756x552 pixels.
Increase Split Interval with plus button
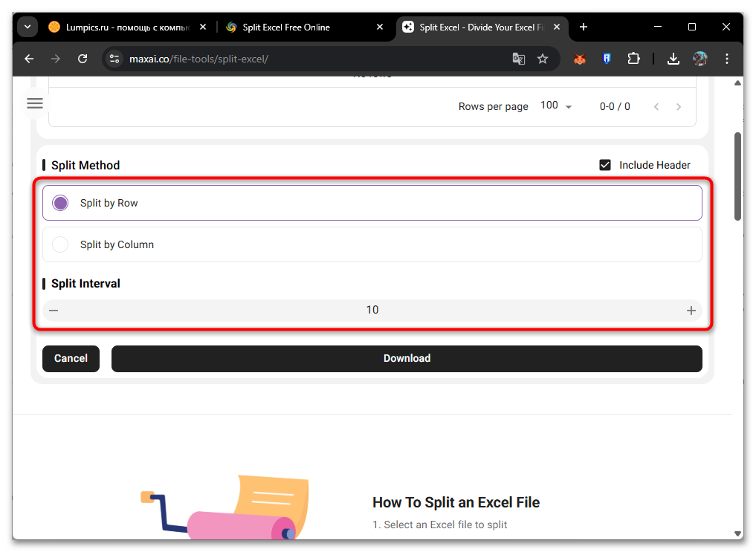[x=691, y=311]
